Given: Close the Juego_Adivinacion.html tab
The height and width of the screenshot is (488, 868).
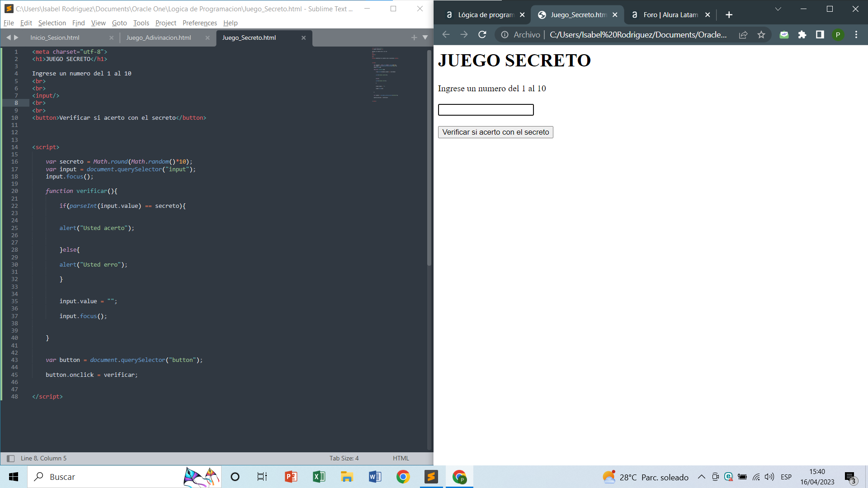Looking at the screenshot, I should [208, 38].
